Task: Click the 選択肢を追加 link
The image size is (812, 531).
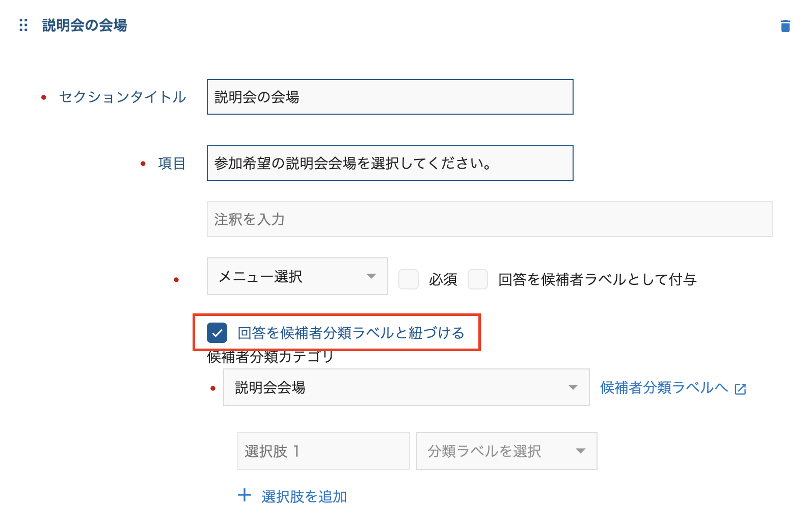Action: (x=303, y=496)
